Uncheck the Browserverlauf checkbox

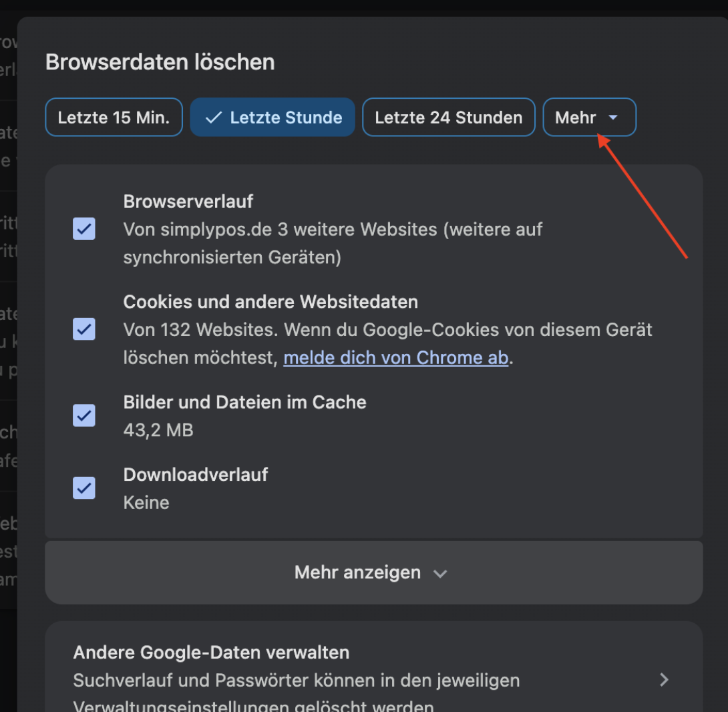click(x=84, y=228)
